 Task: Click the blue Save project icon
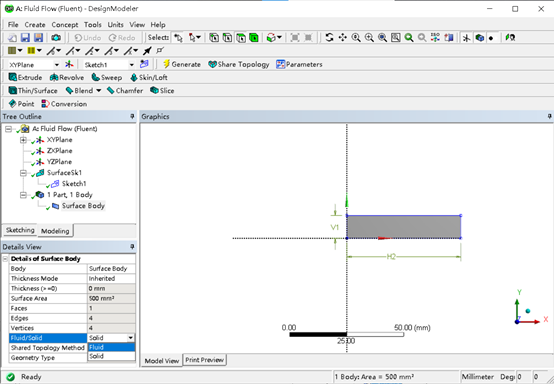click(25, 37)
